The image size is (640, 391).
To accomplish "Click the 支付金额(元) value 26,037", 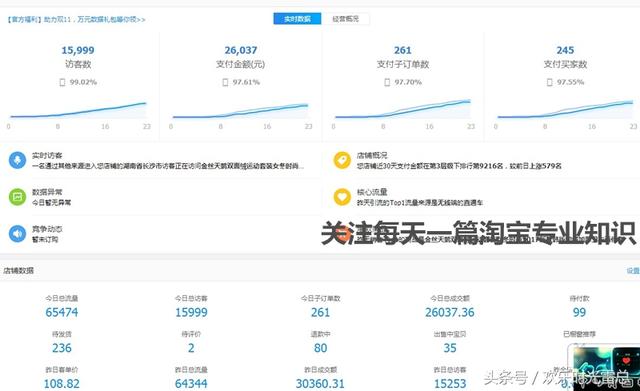I will pyautogui.click(x=240, y=50).
